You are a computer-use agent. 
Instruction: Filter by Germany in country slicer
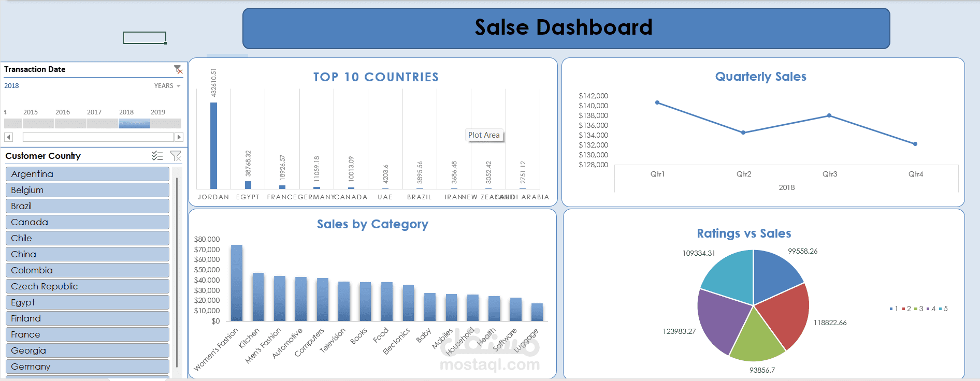pyautogui.click(x=88, y=367)
